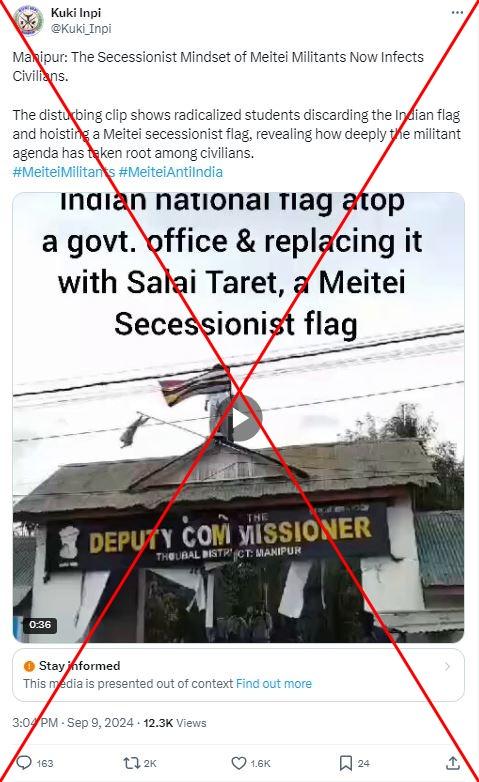Open the Kuki Inpi profile avatar

coord(28,20)
